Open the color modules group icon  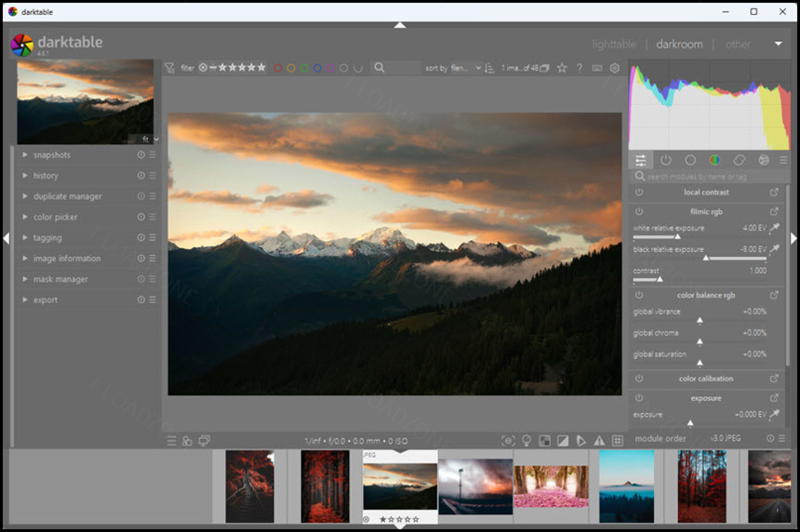click(x=714, y=161)
